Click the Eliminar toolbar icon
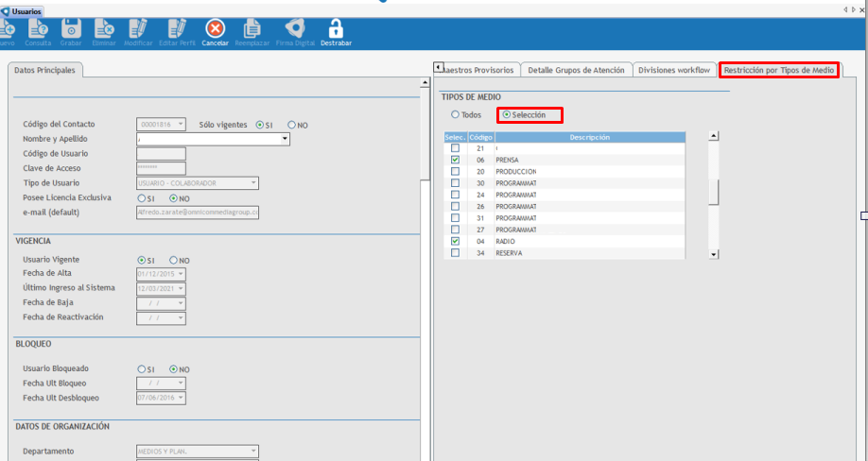This screenshot has width=868, height=461. [104, 30]
